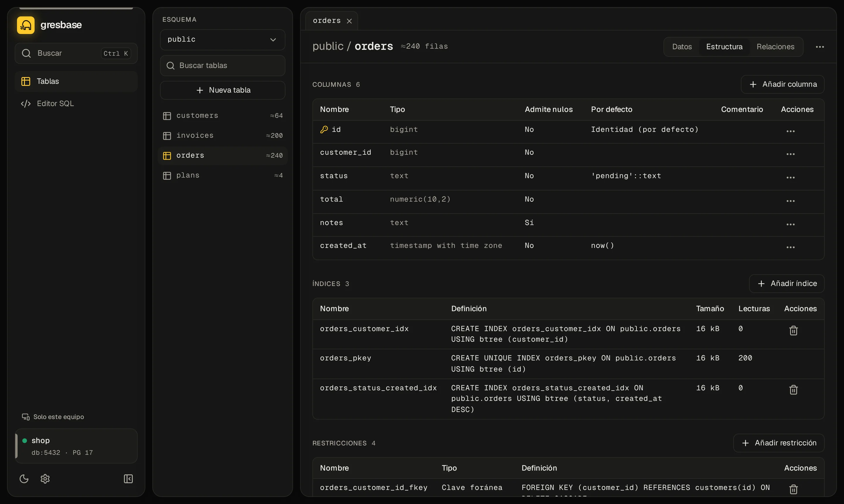Screen dimensions: 844x504
Task: Click the orders_pkey index name
Action: [x=346, y=358]
